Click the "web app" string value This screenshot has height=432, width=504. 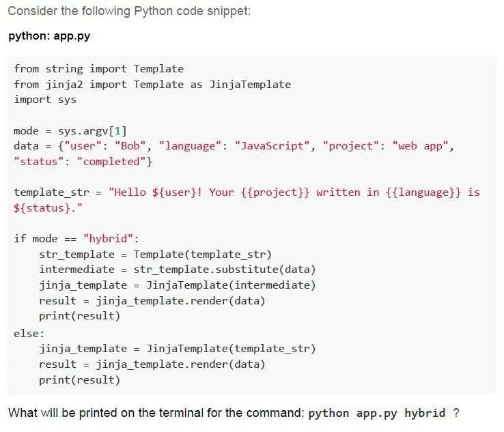pos(420,146)
